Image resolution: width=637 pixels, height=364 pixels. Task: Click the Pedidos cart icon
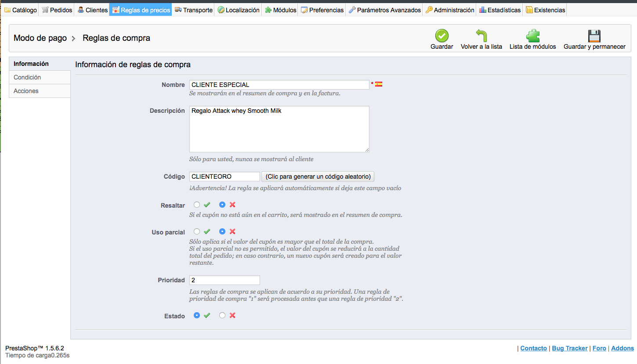coord(45,10)
